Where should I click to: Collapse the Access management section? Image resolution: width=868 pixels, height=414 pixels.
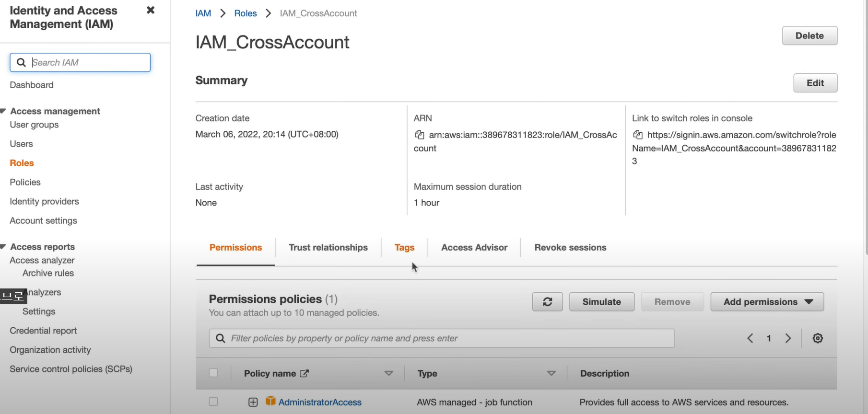pos(3,111)
